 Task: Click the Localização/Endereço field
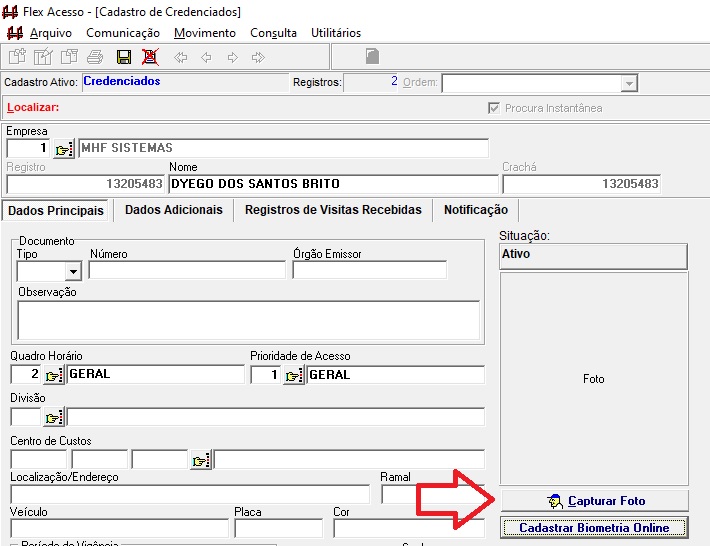click(x=190, y=494)
